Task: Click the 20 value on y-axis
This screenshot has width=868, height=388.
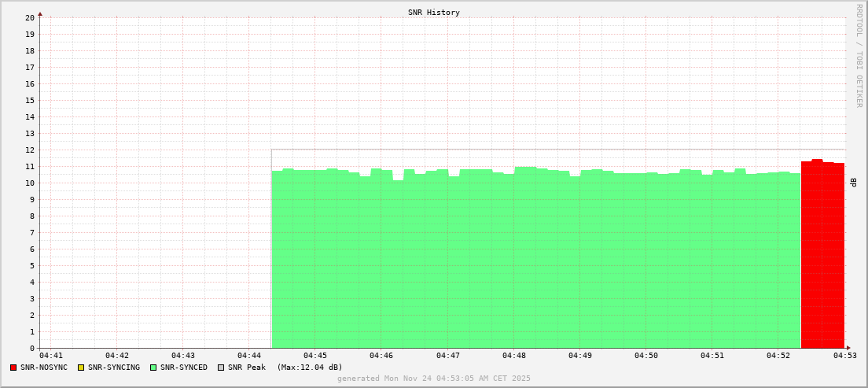Action: pos(30,18)
